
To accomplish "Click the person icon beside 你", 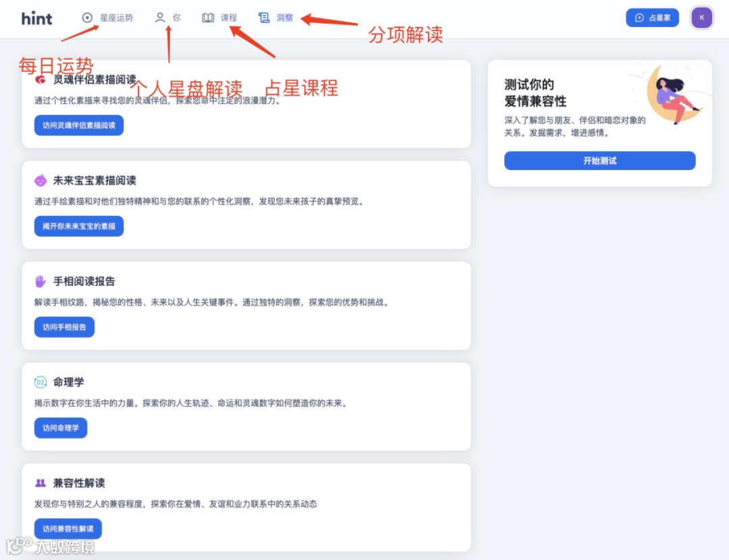I will click(x=160, y=18).
